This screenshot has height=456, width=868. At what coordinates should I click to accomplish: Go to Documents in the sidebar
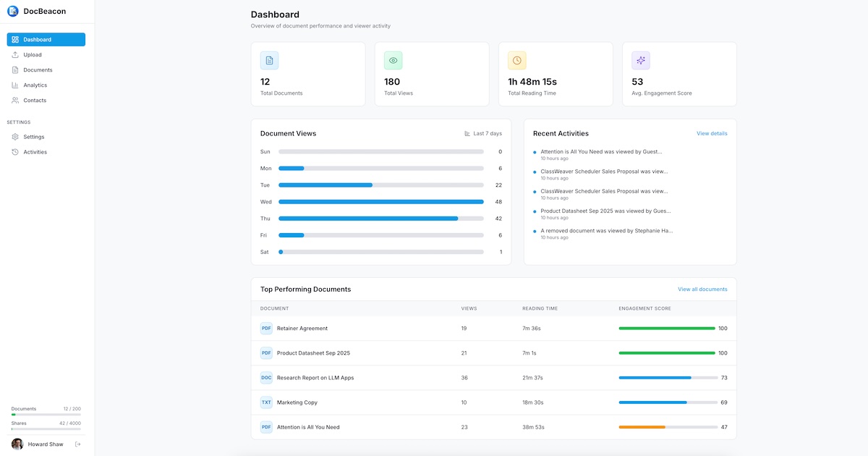click(46, 70)
